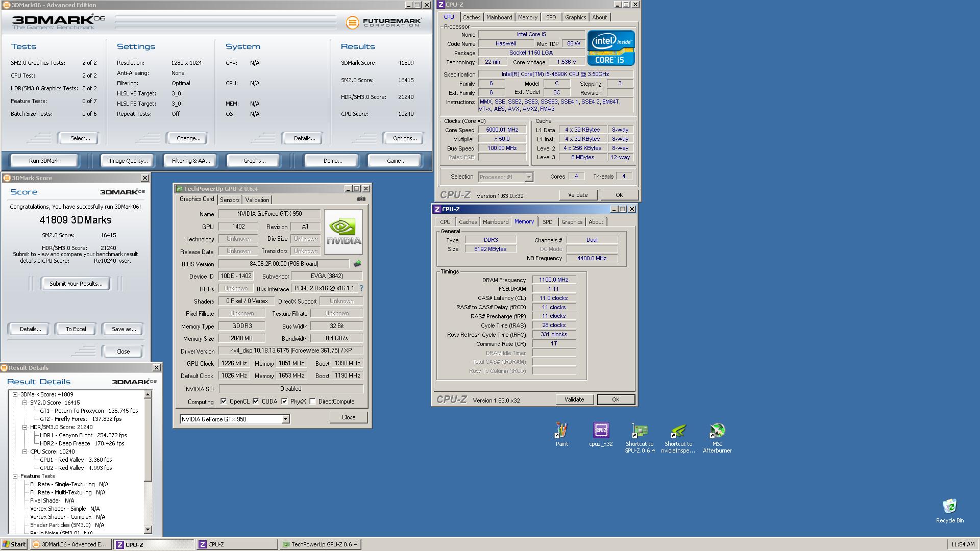The height and width of the screenshot is (551, 980).
Task: Select Fill Rate - Single-Texturing row
Action: point(69,484)
